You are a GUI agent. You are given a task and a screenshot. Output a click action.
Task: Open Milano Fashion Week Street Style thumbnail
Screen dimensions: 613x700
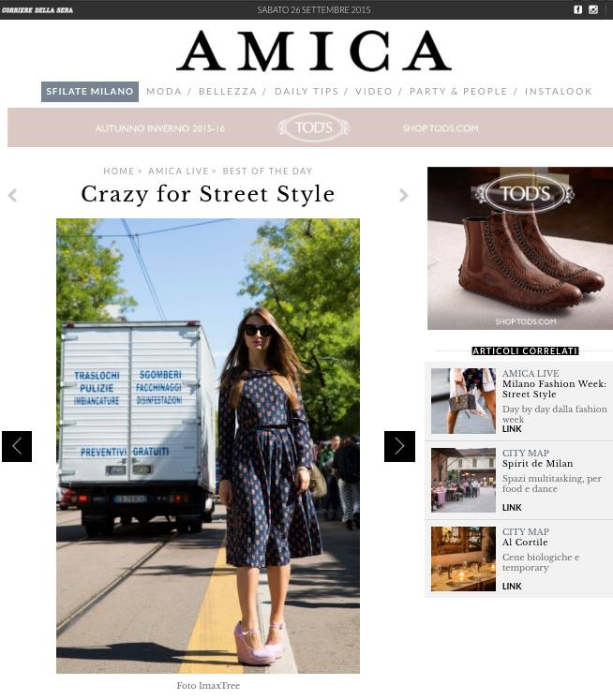[463, 400]
